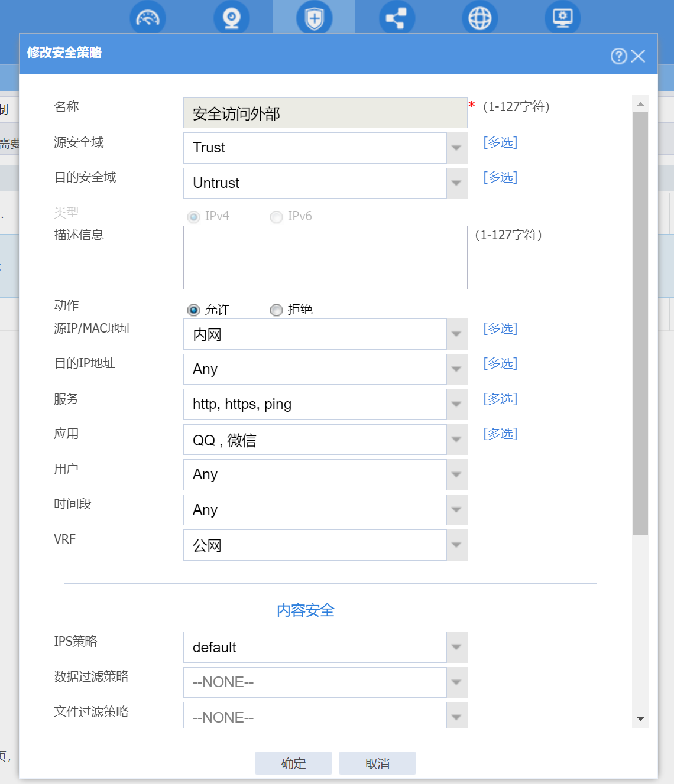The width and height of the screenshot is (674, 784).
Task: Click the 内网 value in source address field
Action: point(207,335)
